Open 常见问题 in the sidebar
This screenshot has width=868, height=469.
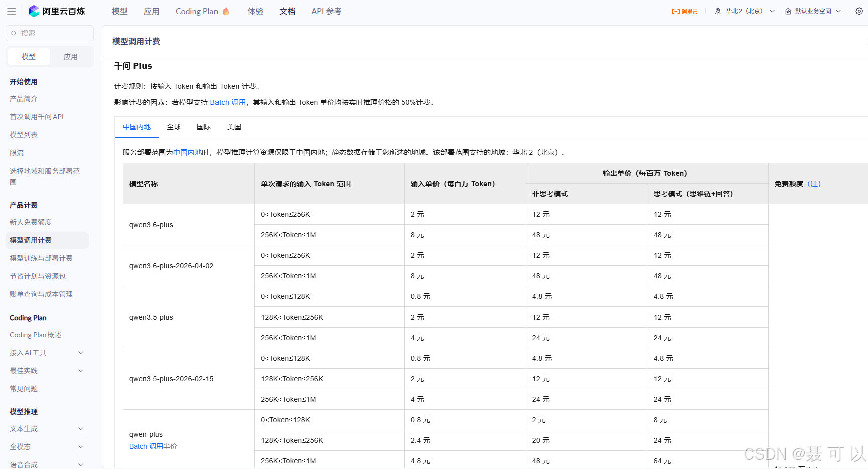pos(24,389)
